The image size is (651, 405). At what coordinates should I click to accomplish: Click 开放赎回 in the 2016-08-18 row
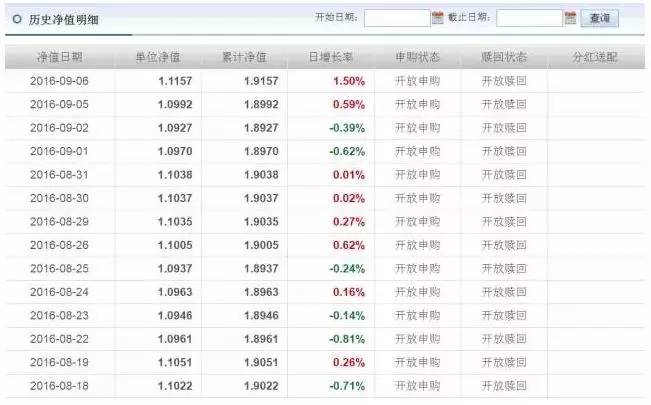pyautogui.click(x=504, y=386)
